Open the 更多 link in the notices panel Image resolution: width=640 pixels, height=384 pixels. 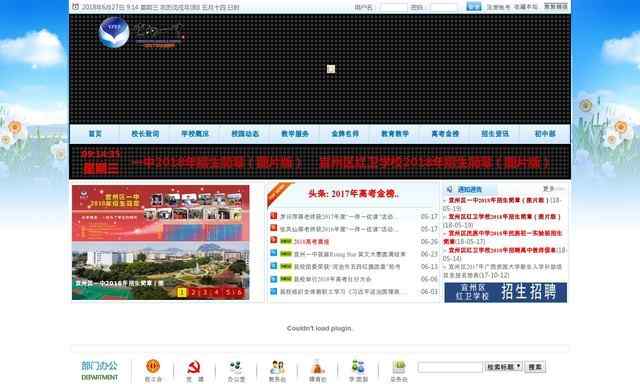(x=549, y=189)
